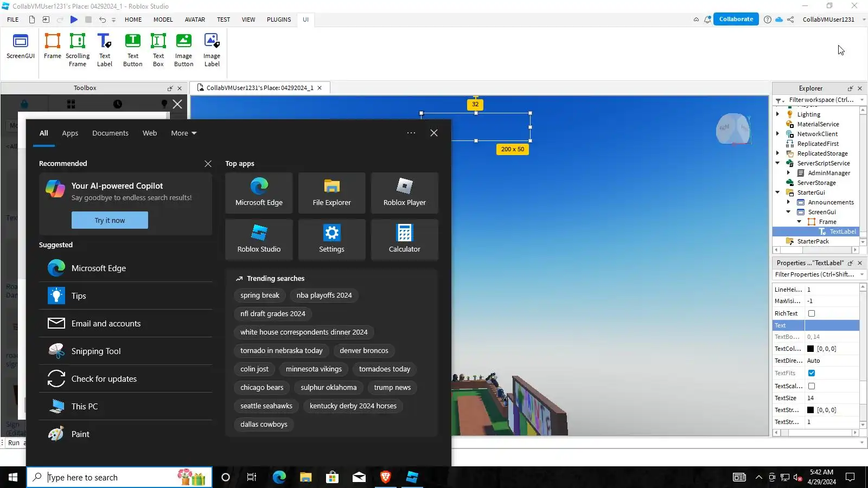The width and height of the screenshot is (868, 488).
Task: Switch to the Documents search tab
Action: click(x=110, y=133)
